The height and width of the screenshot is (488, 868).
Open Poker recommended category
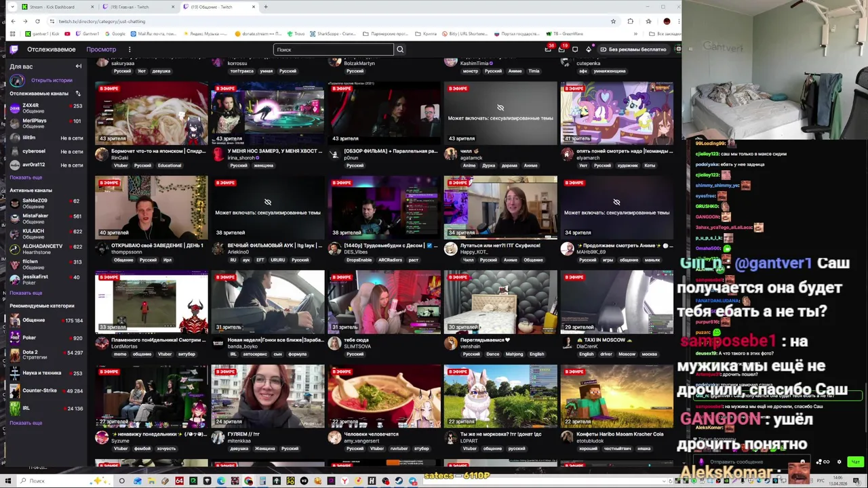click(x=45, y=338)
